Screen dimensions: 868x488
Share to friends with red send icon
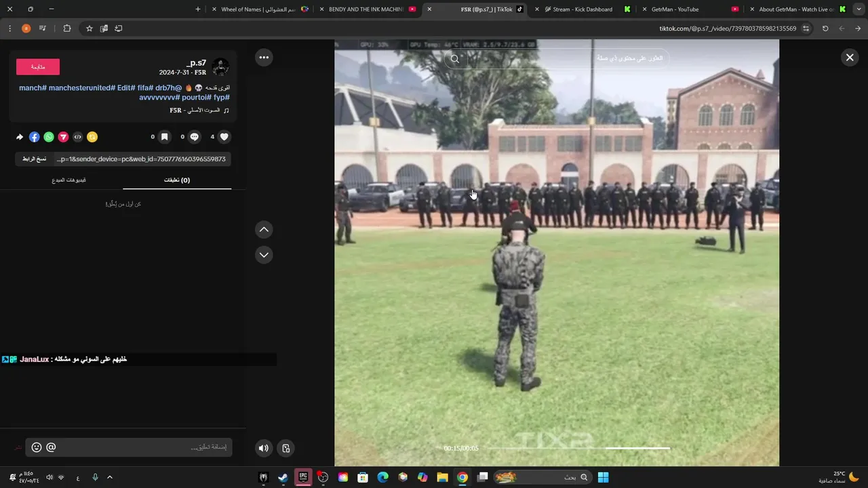(x=63, y=137)
